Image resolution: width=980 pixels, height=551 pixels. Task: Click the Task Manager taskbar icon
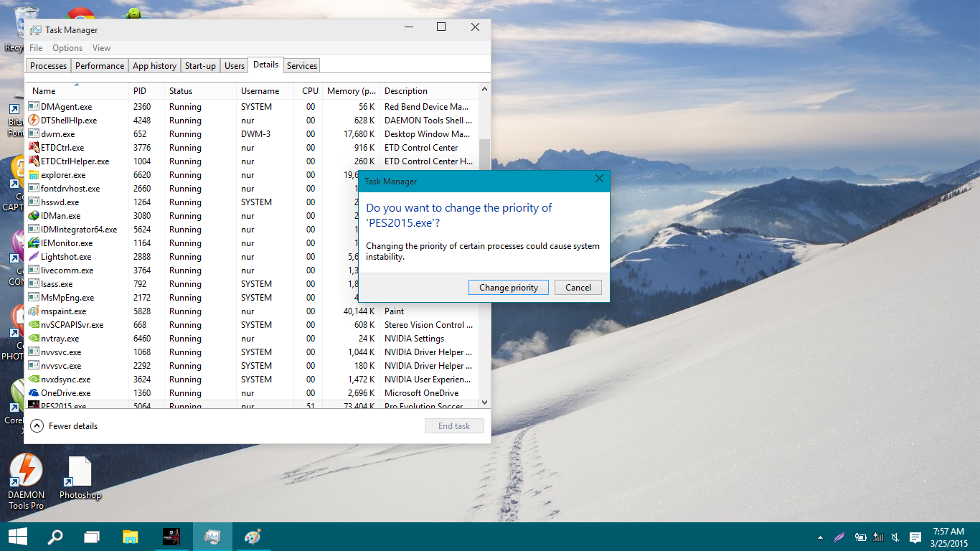click(x=212, y=536)
